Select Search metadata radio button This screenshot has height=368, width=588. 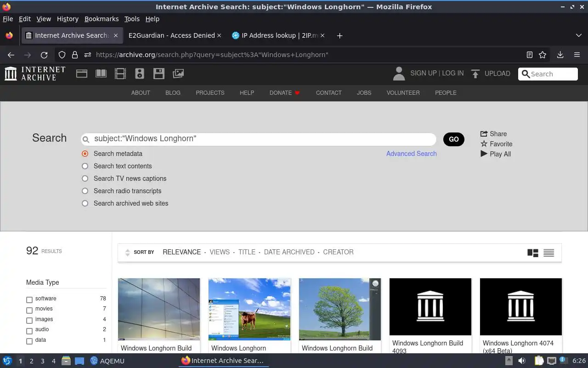85,154
